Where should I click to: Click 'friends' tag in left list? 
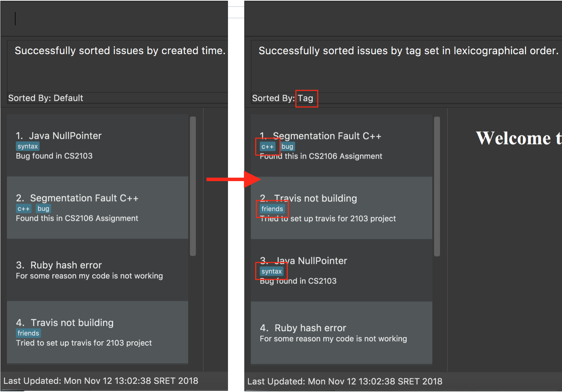coord(28,333)
